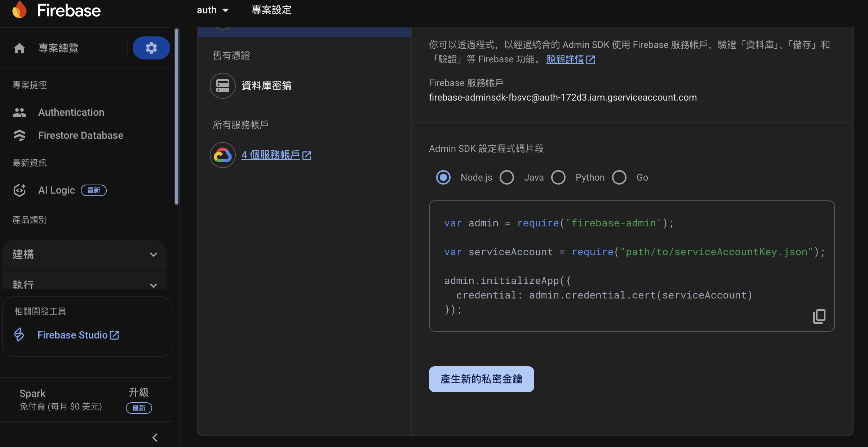868x447 pixels.
Task: Click the 舊有憑證 section heading
Action: pos(231,56)
